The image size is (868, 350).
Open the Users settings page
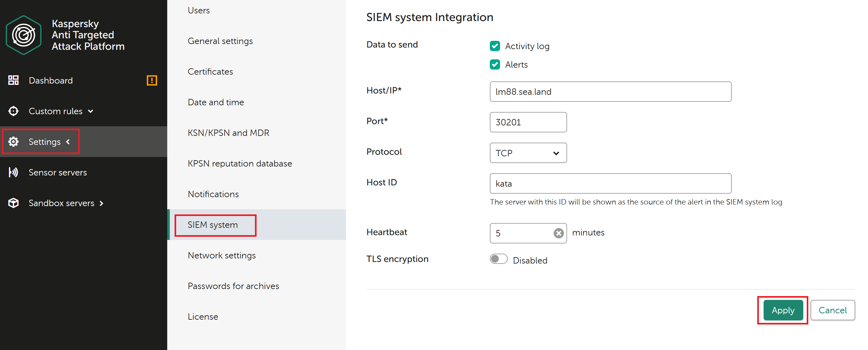click(198, 11)
